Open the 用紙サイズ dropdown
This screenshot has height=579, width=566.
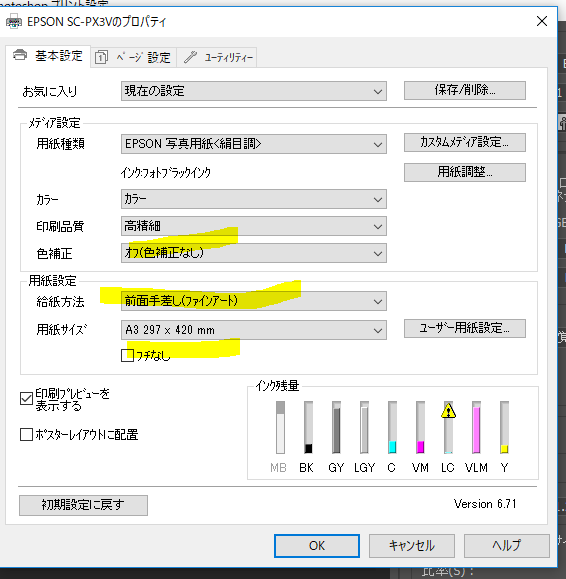coord(254,330)
